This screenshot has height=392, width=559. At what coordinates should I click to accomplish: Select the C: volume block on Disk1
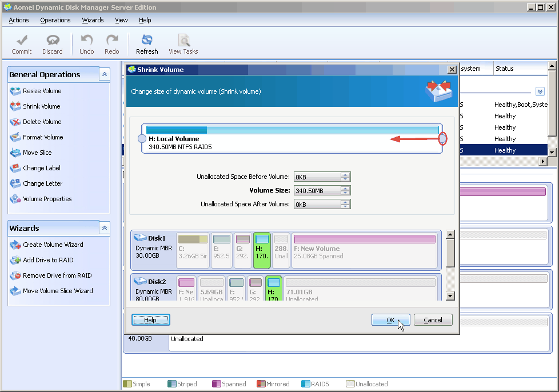tap(193, 250)
